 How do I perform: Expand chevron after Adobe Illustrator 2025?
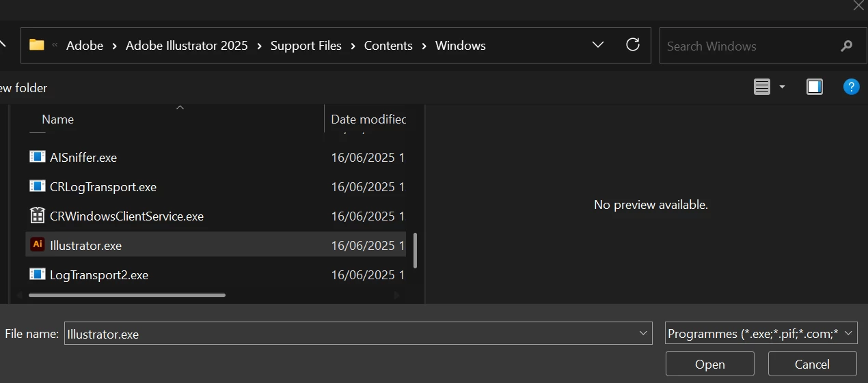(259, 46)
